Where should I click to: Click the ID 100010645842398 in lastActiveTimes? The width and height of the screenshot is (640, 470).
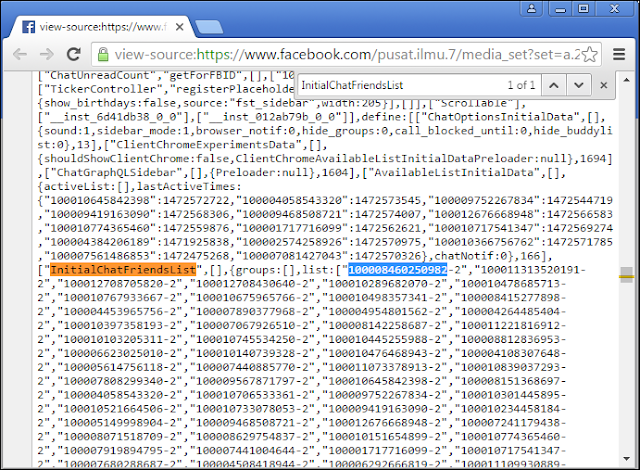point(100,200)
